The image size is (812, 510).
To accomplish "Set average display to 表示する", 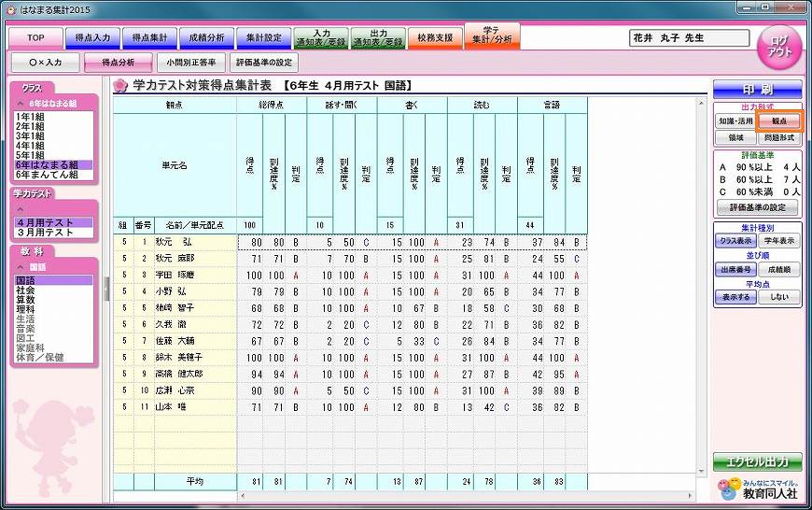I will (735, 297).
